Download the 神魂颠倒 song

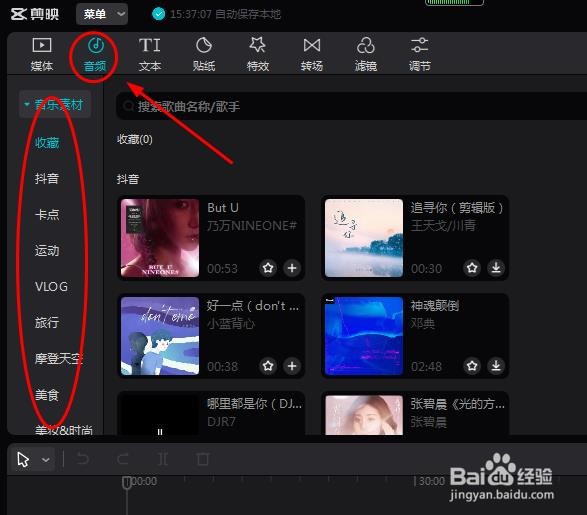click(496, 366)
